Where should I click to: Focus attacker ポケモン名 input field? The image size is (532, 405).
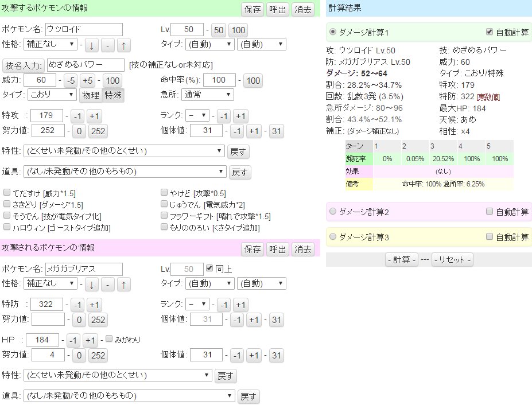click(84, 29)
